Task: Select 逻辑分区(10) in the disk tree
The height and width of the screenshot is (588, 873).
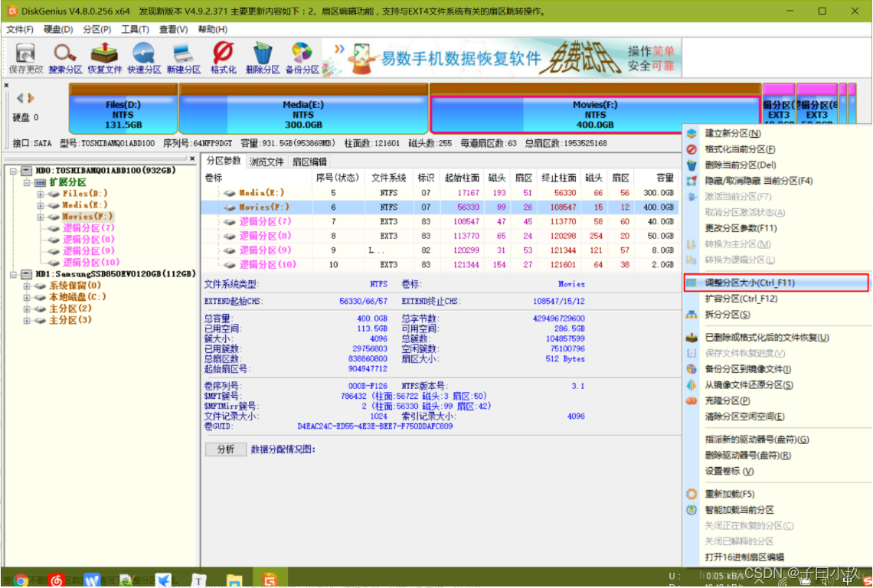Action: point(91,263)
